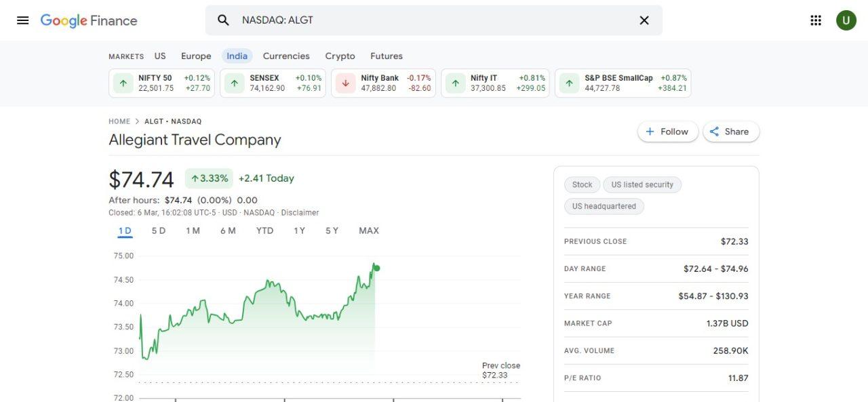
Task: Click the NIFTY 50 up-arrow icon
Action: click(123, 83)
